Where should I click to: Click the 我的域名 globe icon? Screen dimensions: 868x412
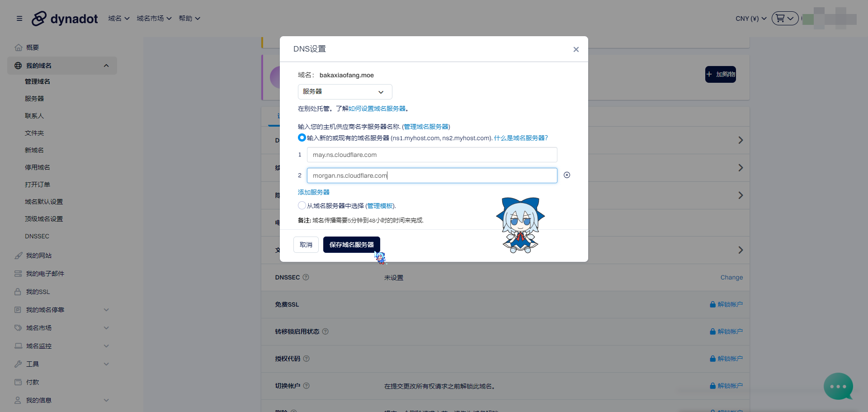pos(18,65)
